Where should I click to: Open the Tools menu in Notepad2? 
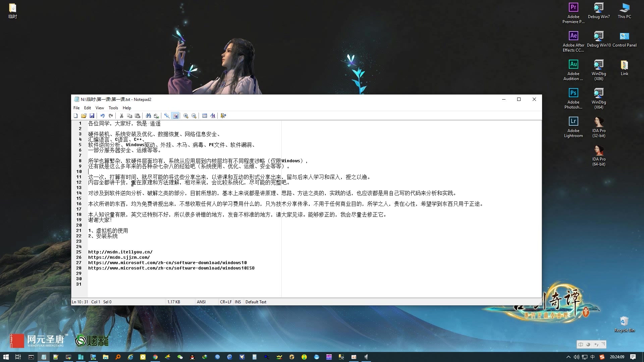[113, 108]
